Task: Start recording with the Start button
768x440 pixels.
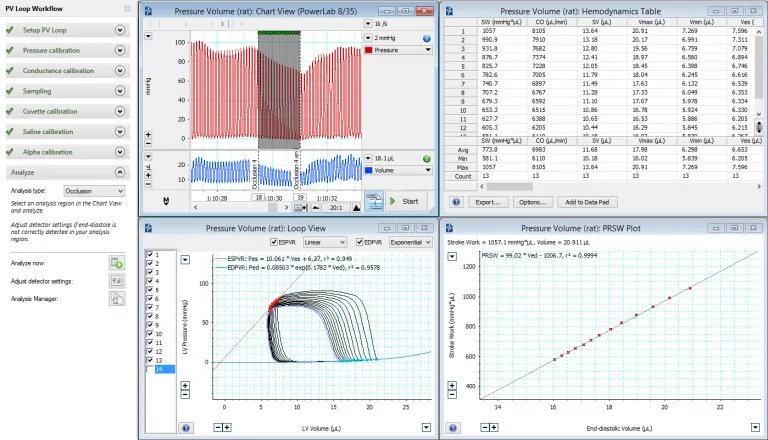Action: tap(406, 201)
